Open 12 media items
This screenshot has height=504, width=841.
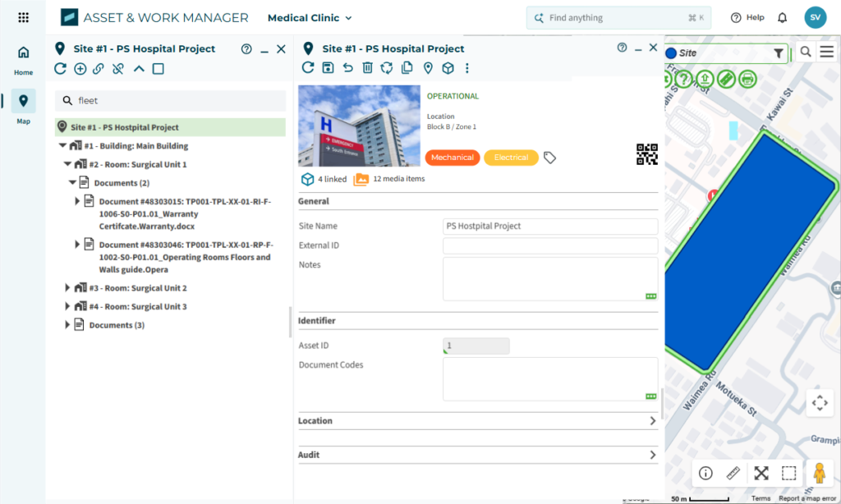pos(389,179)
